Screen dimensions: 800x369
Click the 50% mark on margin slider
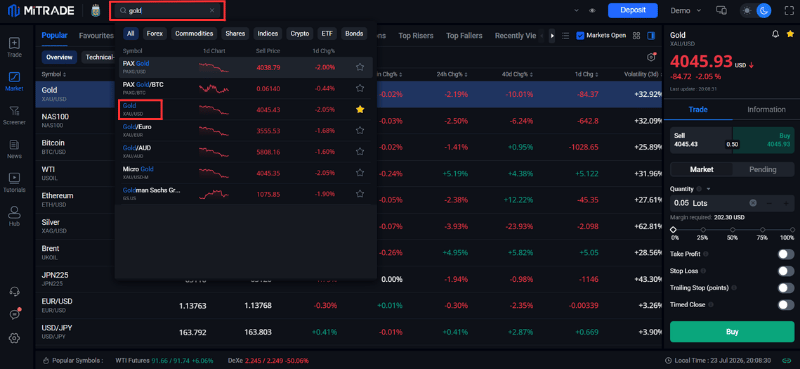click(x=733, y=230)
